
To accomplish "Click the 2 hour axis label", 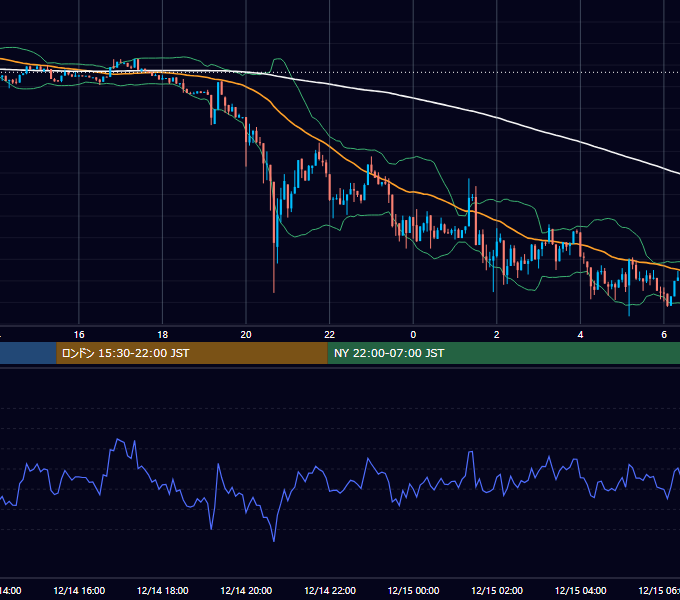I will pos(497,335).
